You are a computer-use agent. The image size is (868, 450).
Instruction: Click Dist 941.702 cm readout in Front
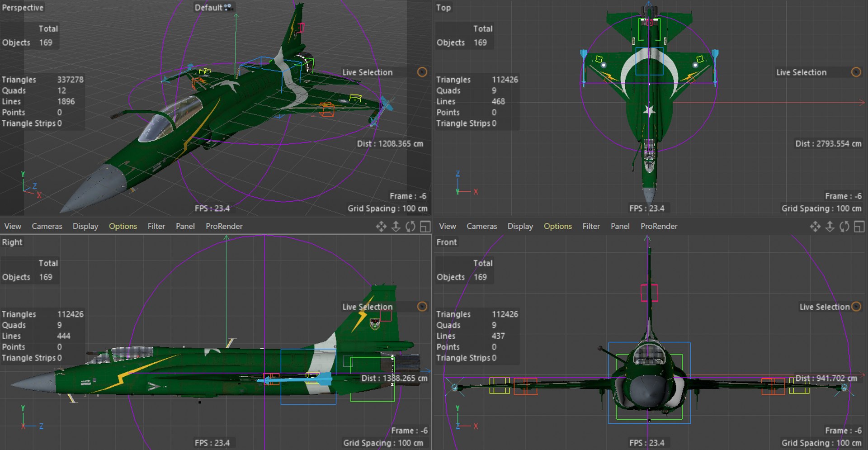tap(826, 378)
